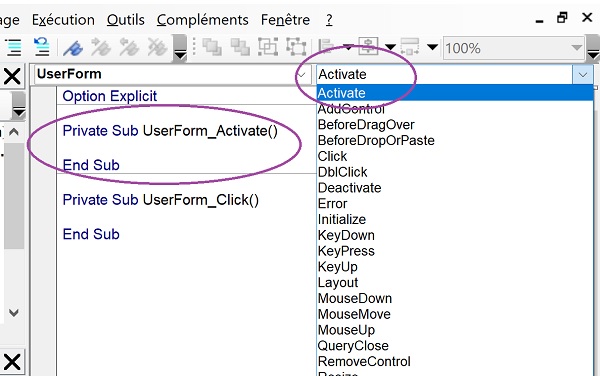Select BeforeDropOrPaste in the event list

[455, 140]
